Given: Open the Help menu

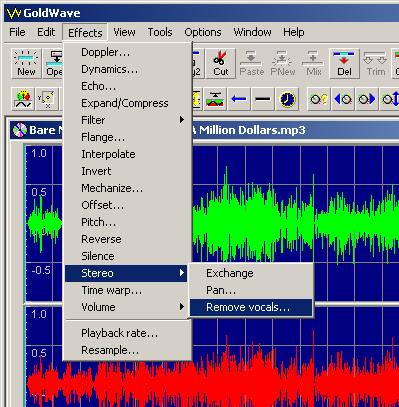Looking at the screenshot, I should [294, 32].
